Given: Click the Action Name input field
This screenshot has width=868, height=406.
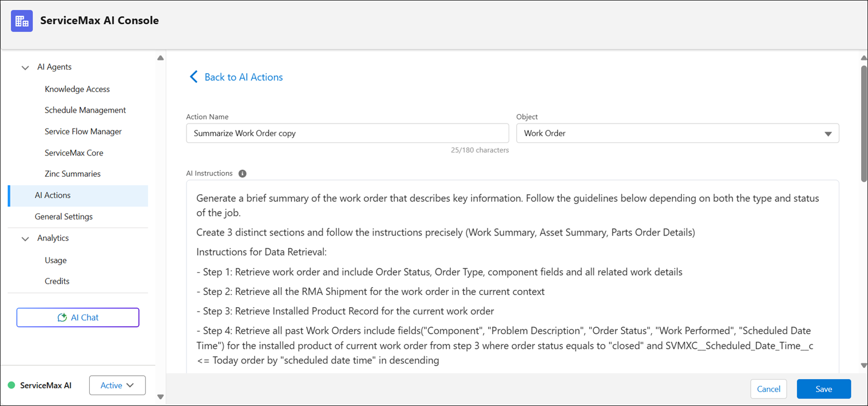Looking at the screenshot, I should click(x=347, y=133).
